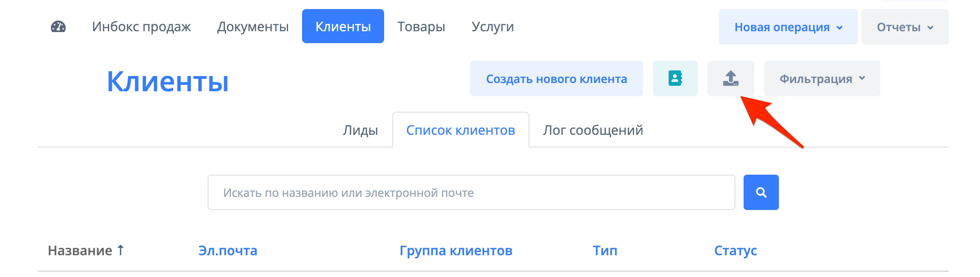Click the teal contact card icon
This screenshot has height=277, width=980.
(675, 78)
